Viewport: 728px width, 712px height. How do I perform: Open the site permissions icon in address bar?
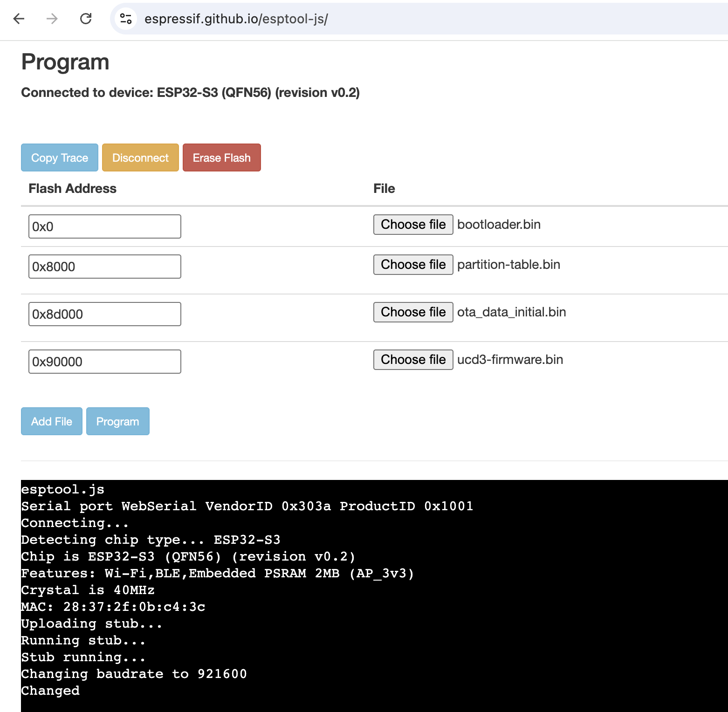[x=125, y=19]
